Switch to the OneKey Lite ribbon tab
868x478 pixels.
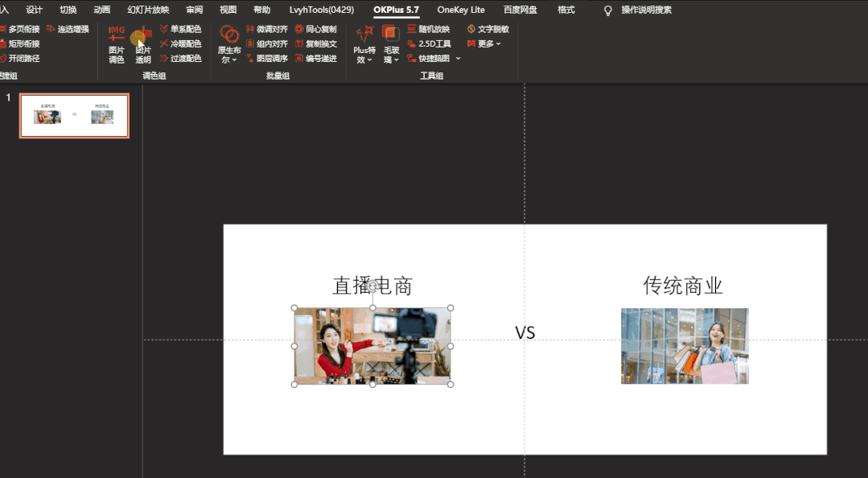pyautogui.click(x=460, y=10)
